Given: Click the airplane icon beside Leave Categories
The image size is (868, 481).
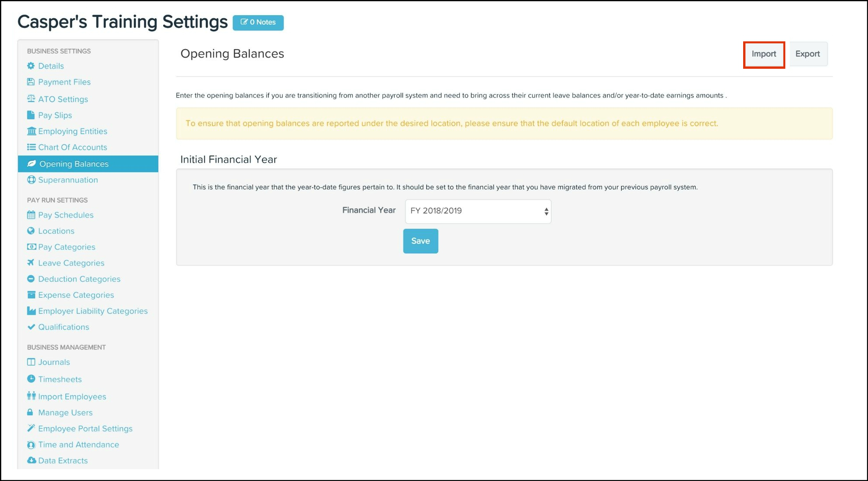Looking at the screenshot, I should pyautogui.click(x=31, y=262).
